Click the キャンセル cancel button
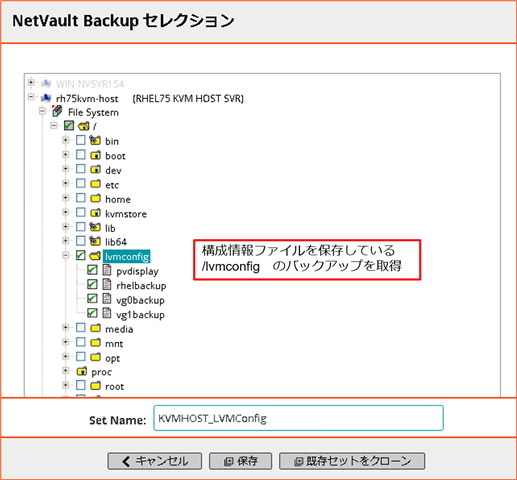 155,461
